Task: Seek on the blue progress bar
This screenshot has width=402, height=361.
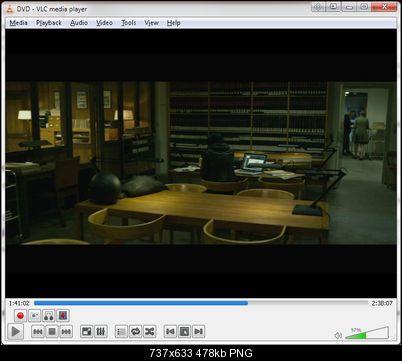Action: 201,303
